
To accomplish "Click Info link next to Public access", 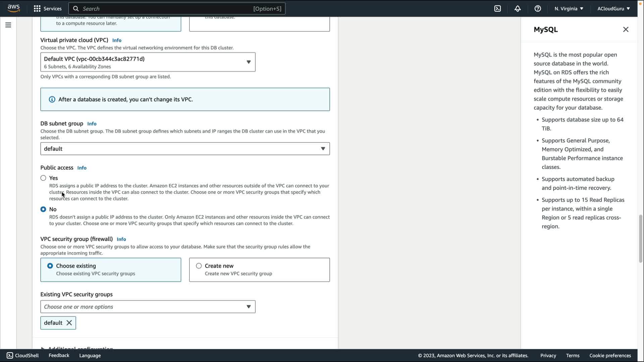I will pos(82,168).
